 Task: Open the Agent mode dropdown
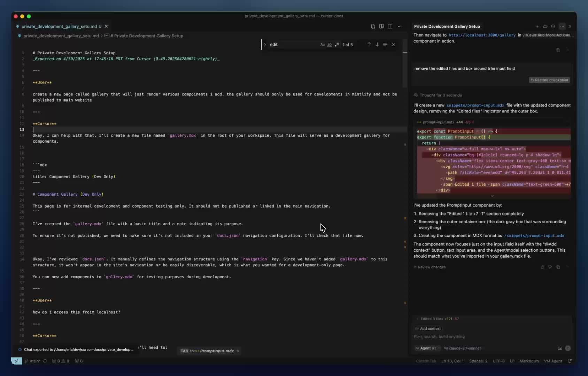[427, 348]
